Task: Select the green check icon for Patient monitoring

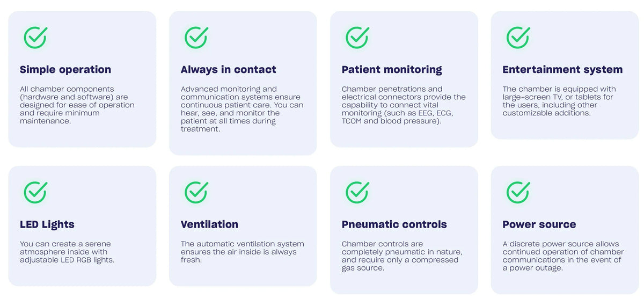Action: coord(357,38)
